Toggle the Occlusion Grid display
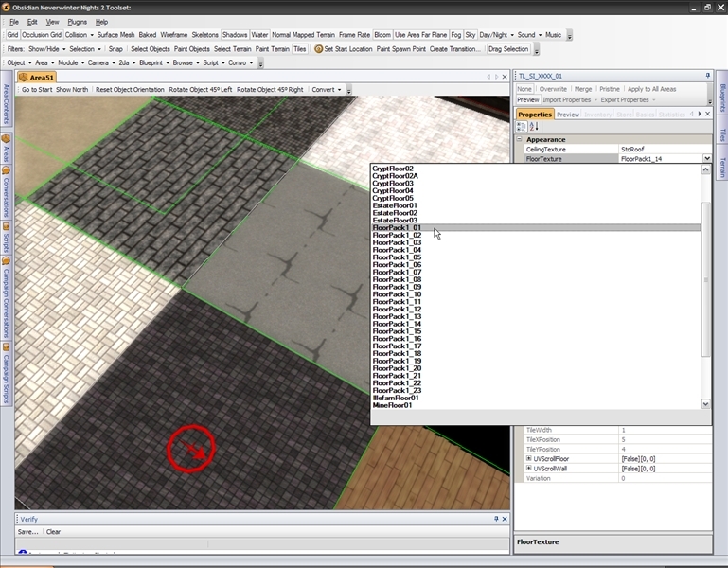This screenshot has width=728, height=568. click(x=42, y=35)
